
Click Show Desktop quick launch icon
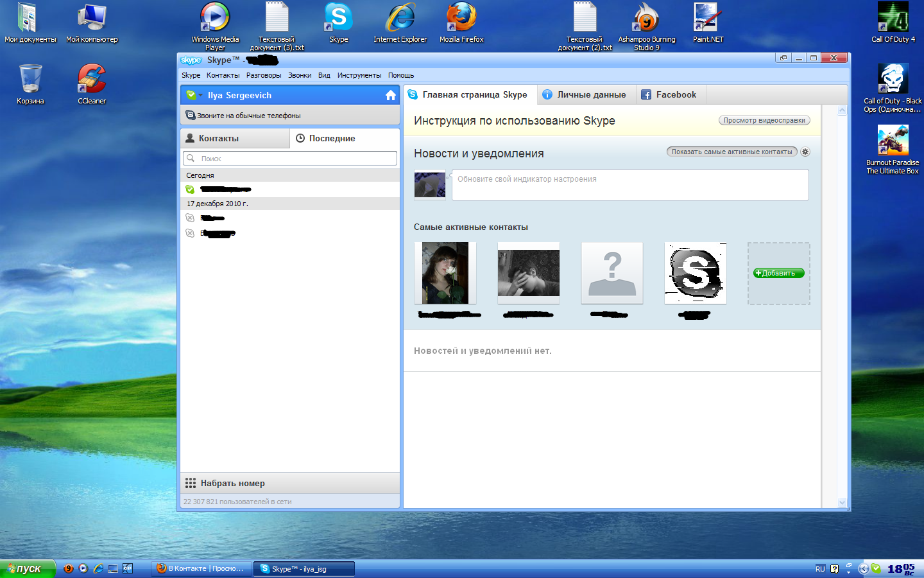click(113, 568)
